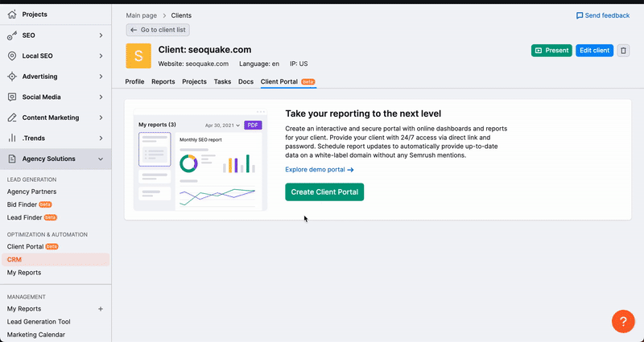This screenshot has width=644, height=342.
Task: Expand the Local SEO section chevron
Action: pos(101,56)
